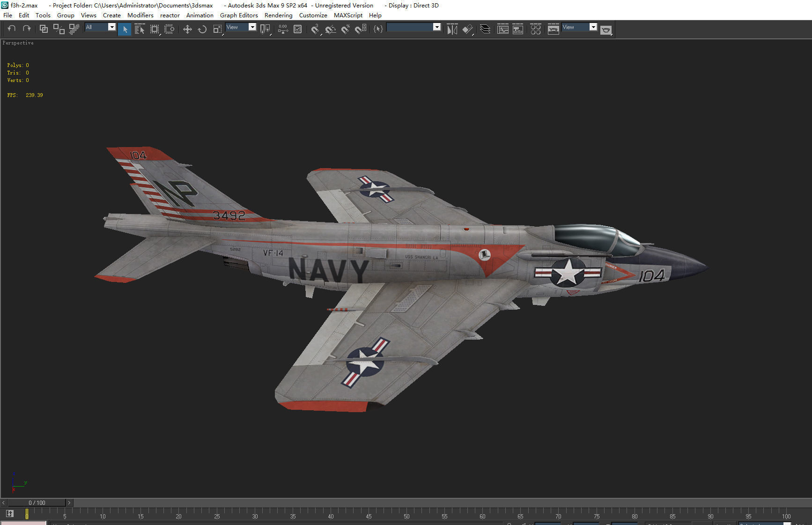Open the Layer Manager icon

486,29
